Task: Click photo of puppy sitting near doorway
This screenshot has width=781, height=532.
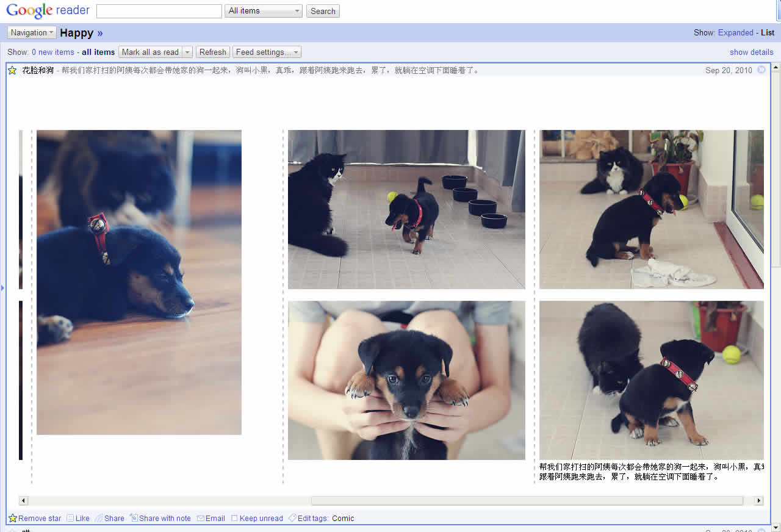Action: click(x=652, y=209)
